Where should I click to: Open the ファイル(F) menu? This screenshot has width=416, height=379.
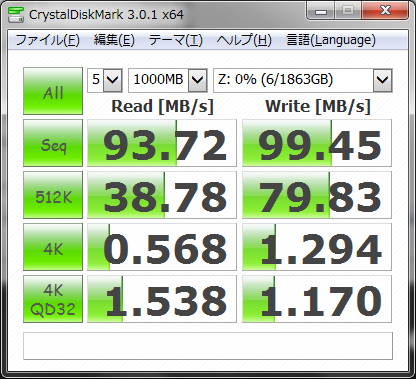pos(48,40)
